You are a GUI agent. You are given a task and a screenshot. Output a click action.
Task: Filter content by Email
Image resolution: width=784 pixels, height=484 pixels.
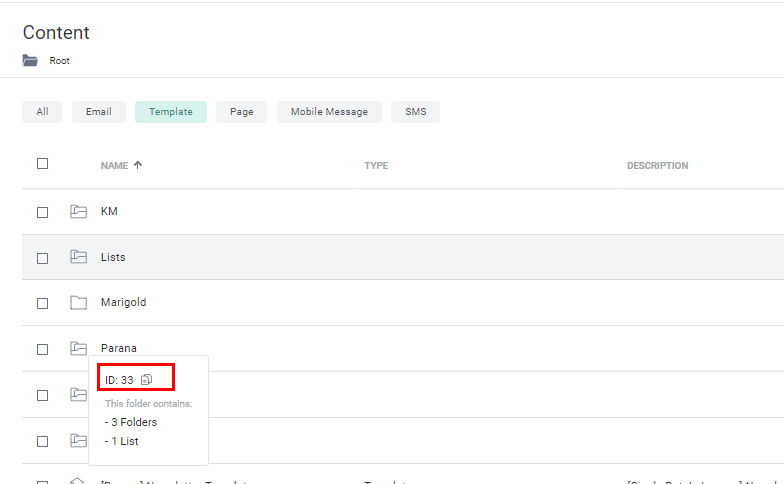pyautogui.click(x=98, y=112)
